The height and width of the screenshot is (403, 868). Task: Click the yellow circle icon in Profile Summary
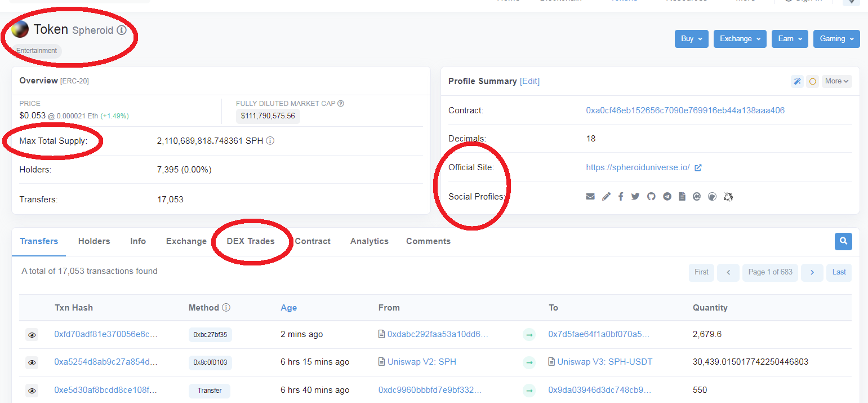pyautogui.click(x=812, y=81)
